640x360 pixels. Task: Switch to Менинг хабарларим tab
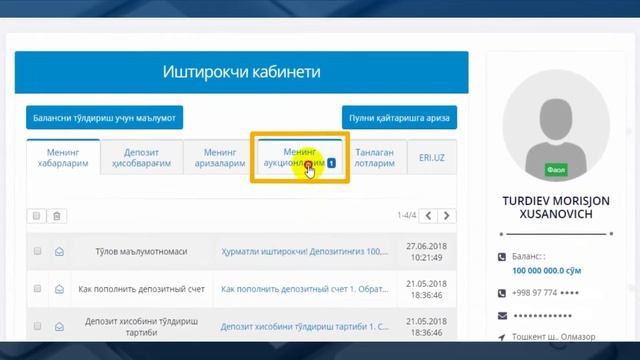(x=63, y=158)
